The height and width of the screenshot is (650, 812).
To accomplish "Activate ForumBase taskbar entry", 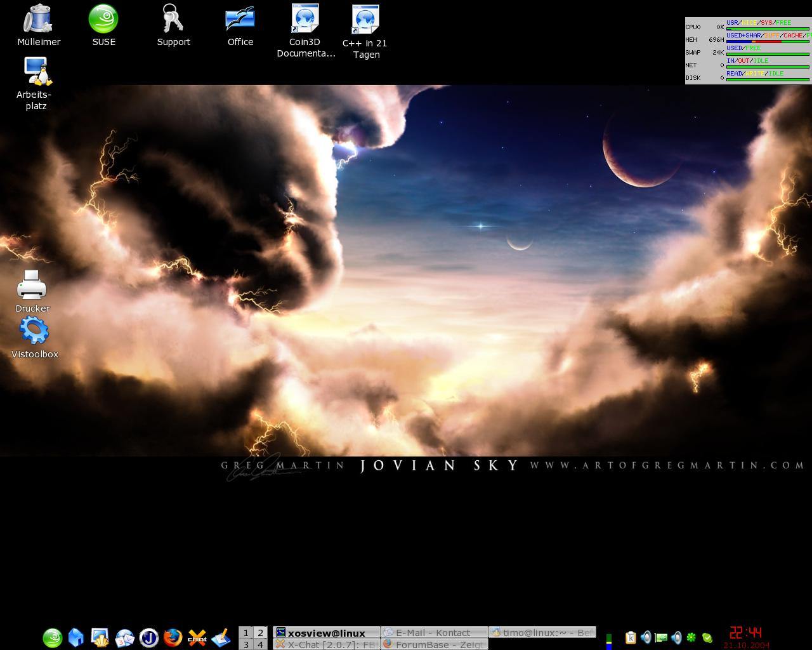I will pyautogui.click(x=435, y=644).
